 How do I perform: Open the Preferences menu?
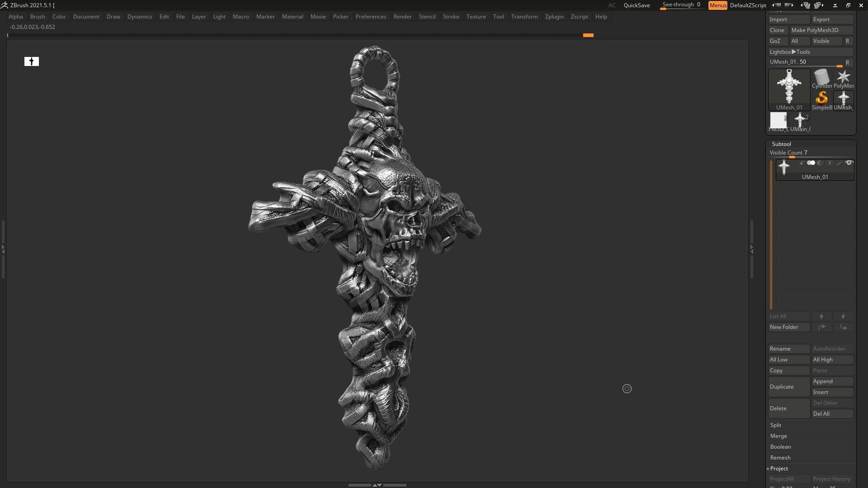(371, 17)
